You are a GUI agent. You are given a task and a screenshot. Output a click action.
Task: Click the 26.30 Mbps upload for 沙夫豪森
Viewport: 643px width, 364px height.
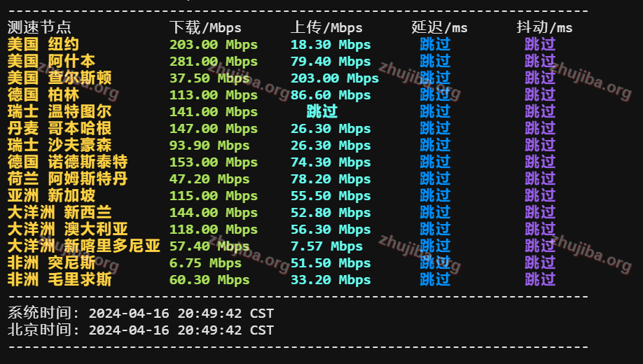point(331,145)
